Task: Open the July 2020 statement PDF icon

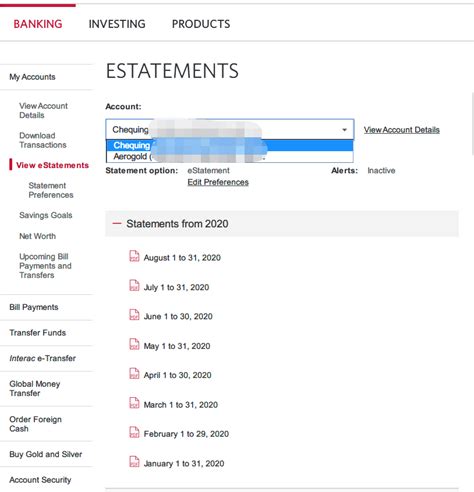Action: pyautogui.click(x=134, y=286)
